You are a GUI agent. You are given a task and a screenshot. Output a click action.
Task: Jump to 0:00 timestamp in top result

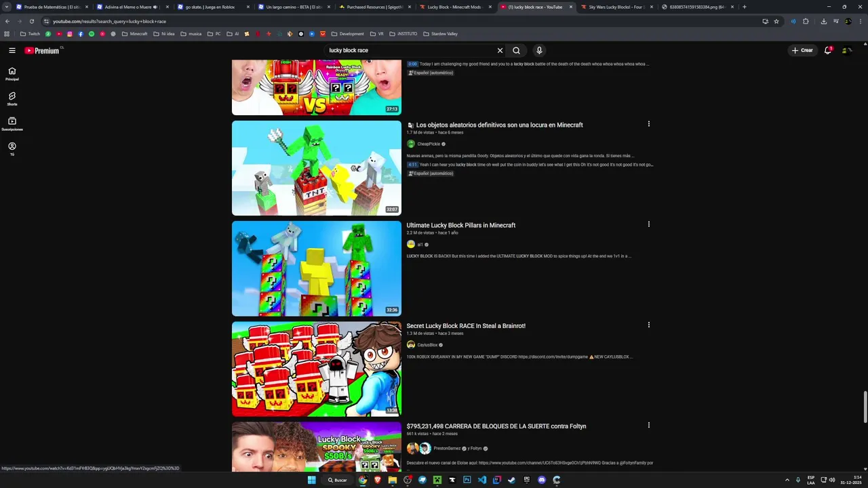click(412, 64)
